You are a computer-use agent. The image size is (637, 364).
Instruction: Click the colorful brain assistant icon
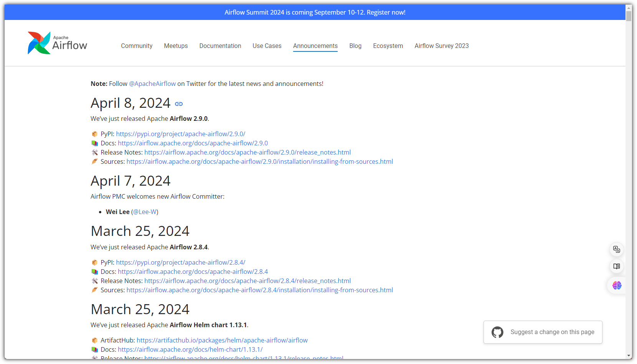click(x=617, y=285)
